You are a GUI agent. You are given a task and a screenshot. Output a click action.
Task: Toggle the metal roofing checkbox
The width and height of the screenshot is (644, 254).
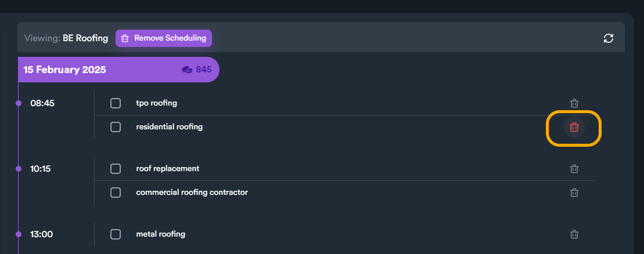pos(116,234)
